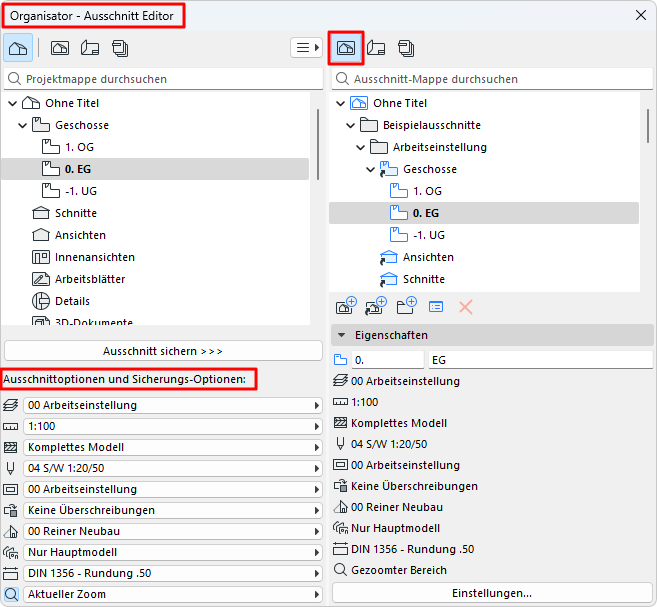Switch right panel to Layout Book icon
Image resolution: width=657 pixels, height=607 pixels.
pyautogui.click(x=376, y=48)
